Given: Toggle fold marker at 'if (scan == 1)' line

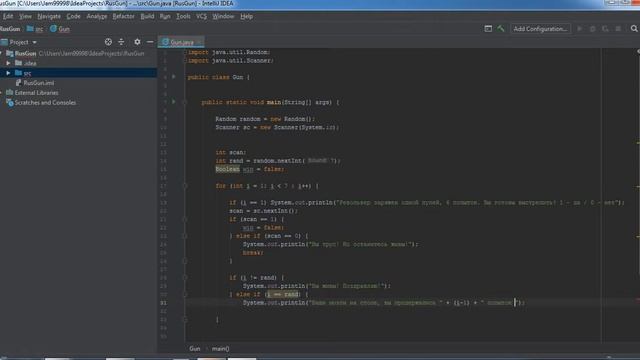Looking at the screenshot, I should coord(185,220).
